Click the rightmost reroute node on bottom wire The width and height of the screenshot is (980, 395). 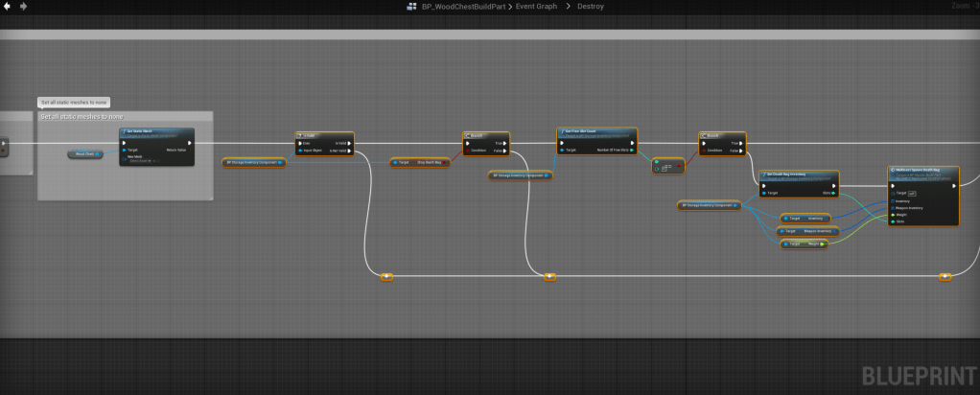945,277
